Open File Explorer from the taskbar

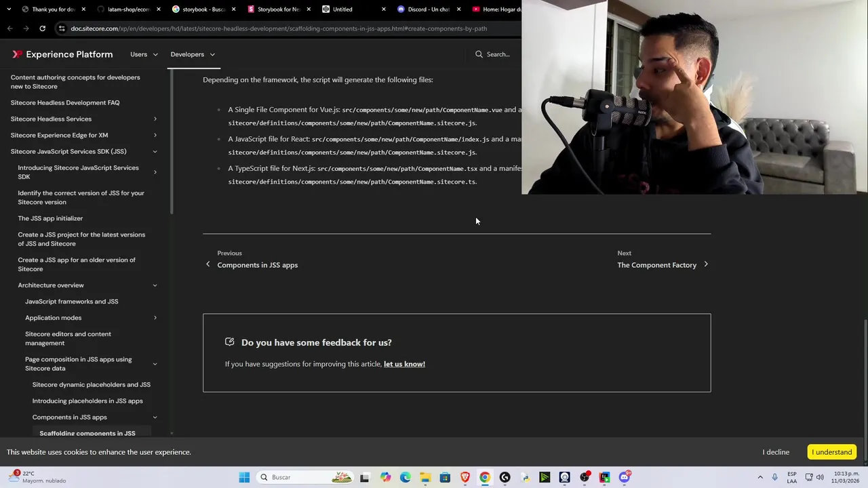pos(425,477)
